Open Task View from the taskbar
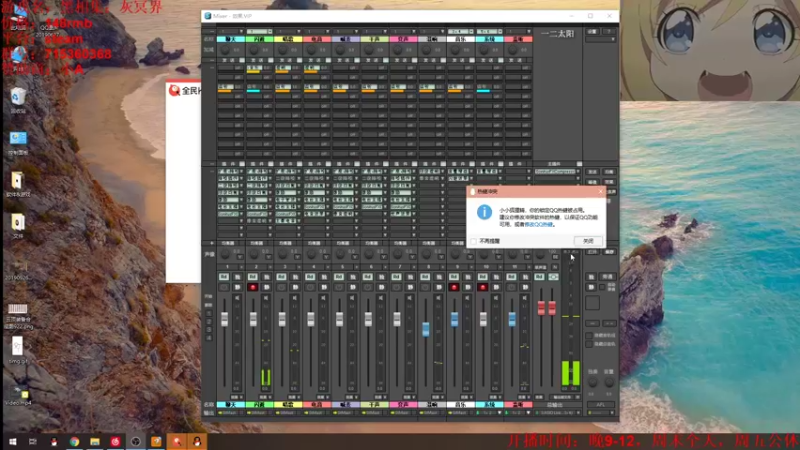The width and height of the screenshot is (800, 450). coord(33,441)
